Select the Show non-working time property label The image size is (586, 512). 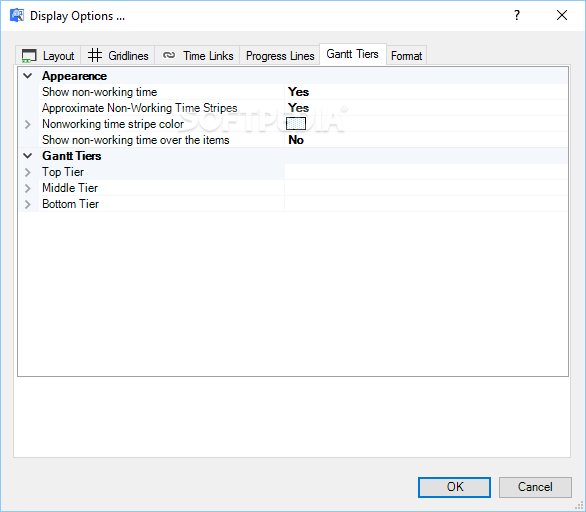99,92
